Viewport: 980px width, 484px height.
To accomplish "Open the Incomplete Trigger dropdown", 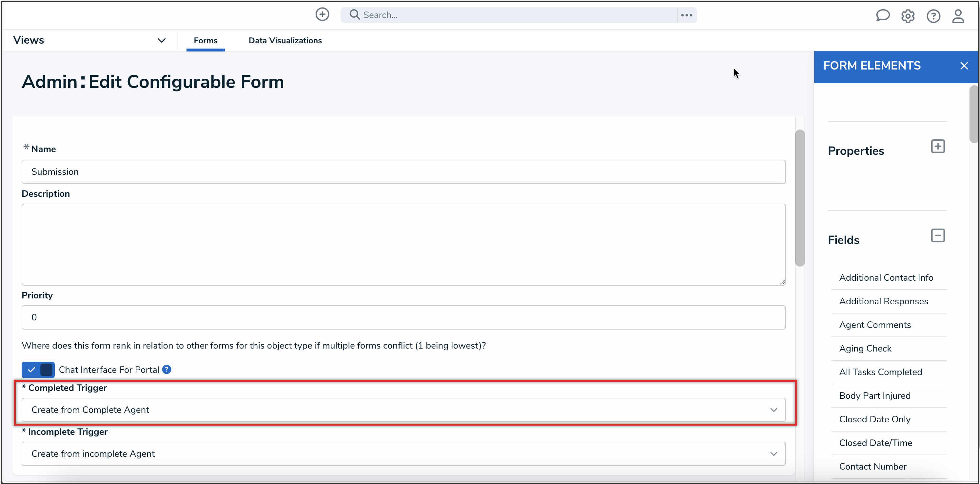I will pos(774,454).
